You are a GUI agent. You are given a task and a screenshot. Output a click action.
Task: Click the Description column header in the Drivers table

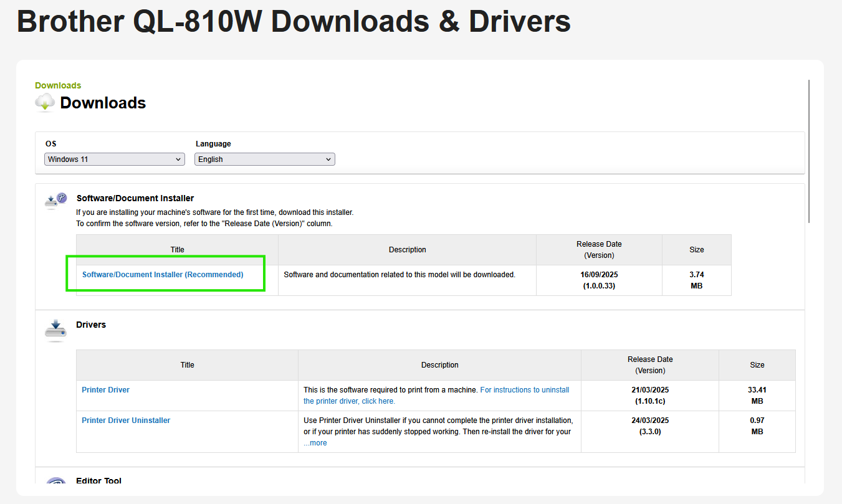coord(439,364)
